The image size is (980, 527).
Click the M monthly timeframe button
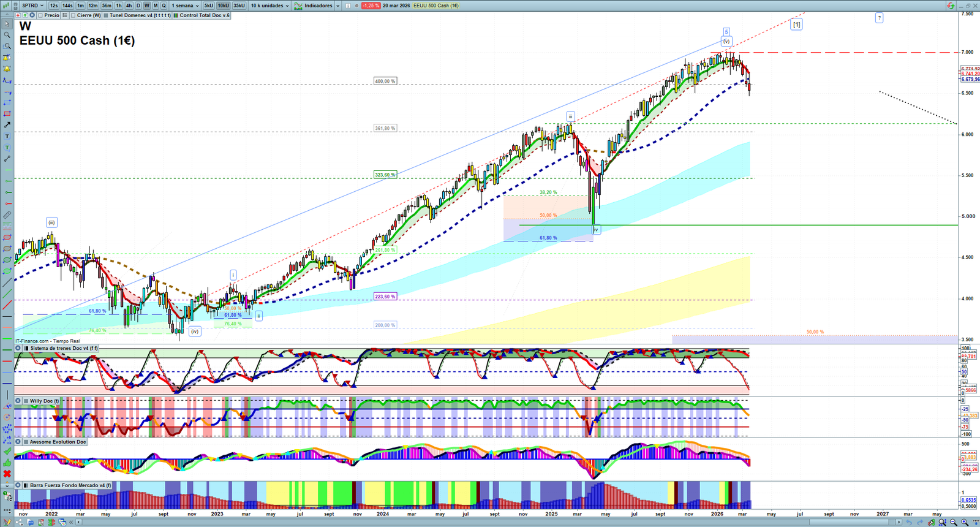tap(155, 6)
